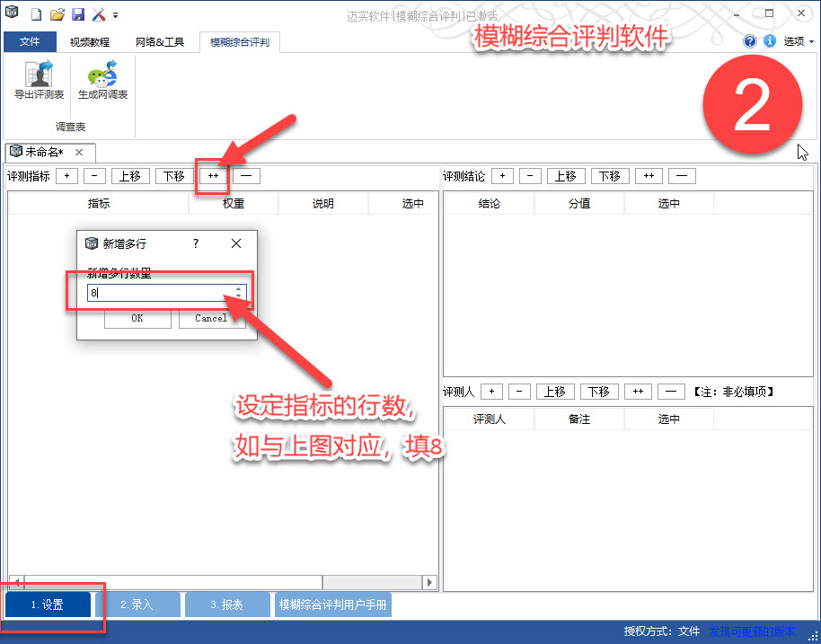The width and height of the screenshot is (821, 644).
Task: Click the 生成网调表 icon
Action: pos(102,80)
